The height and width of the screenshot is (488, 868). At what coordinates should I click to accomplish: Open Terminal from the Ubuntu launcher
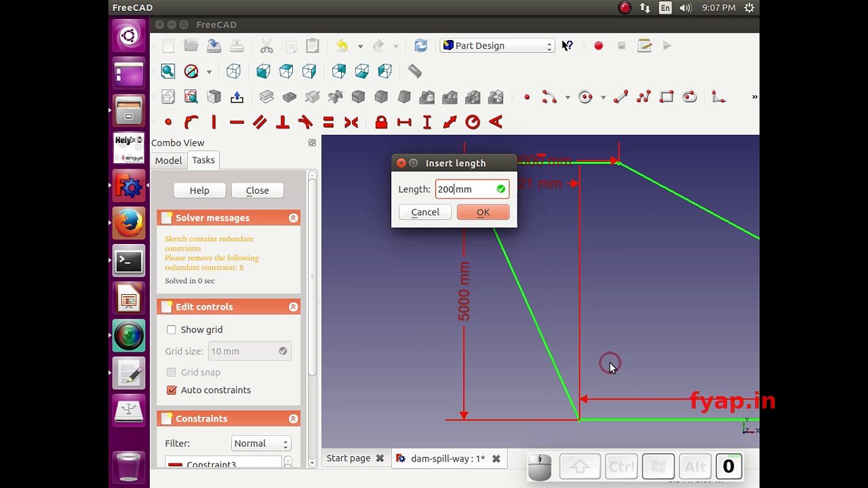click(129, 261)
